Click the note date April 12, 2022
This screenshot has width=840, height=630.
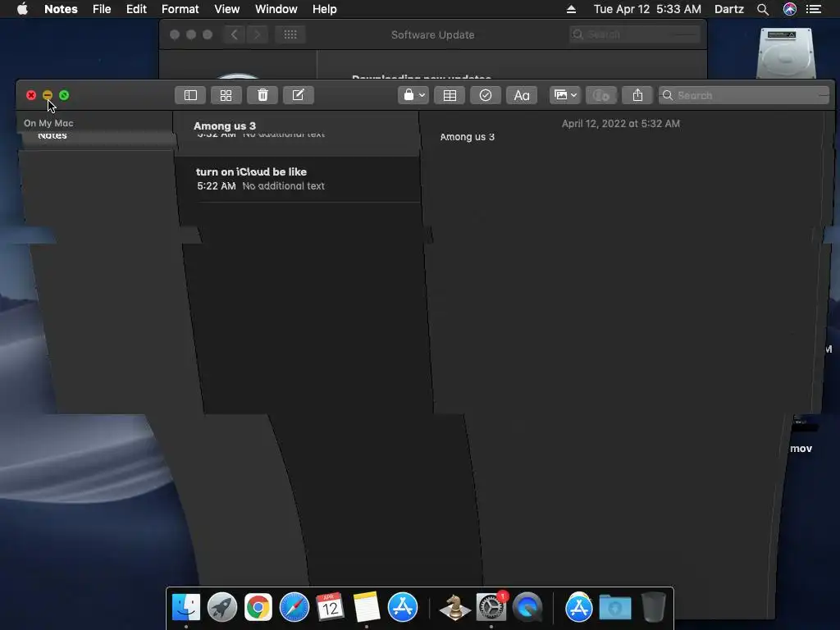621,124
